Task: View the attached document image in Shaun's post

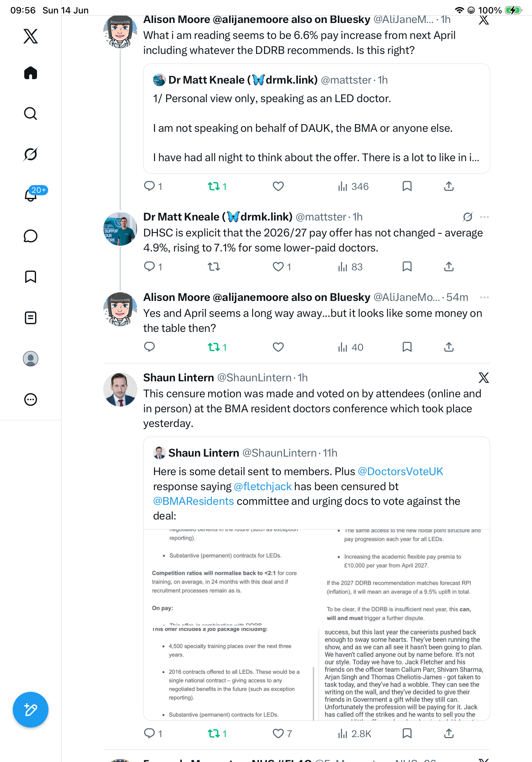Action: (316, 624)
